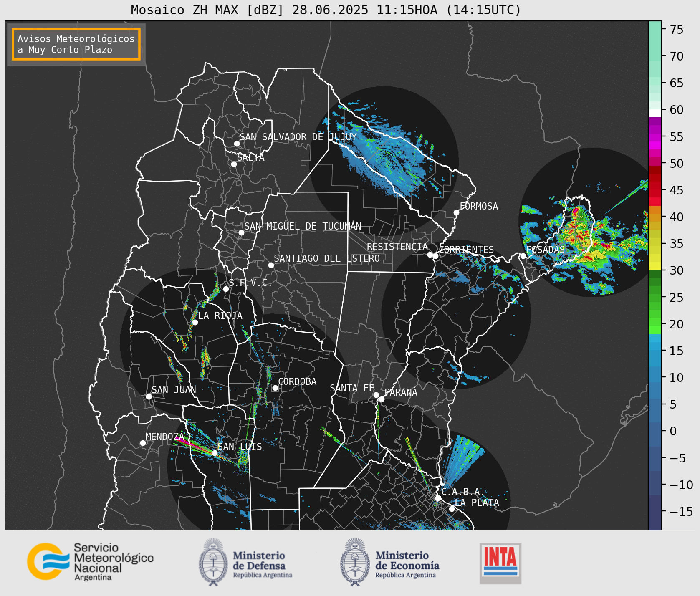The height and width of the screenshot is (596, 700).
Task: Click the CÓRDOBA label text
Action: [x=297, y=381]
